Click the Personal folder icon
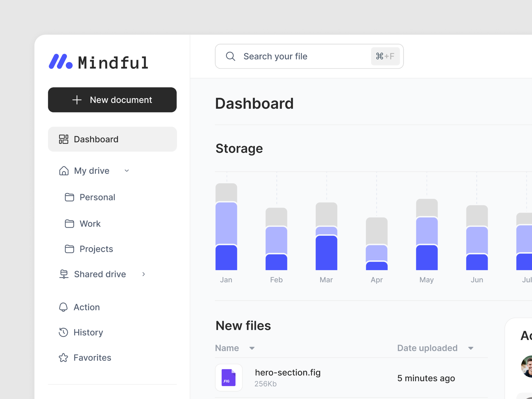Image resolution: width=532 pixels, height=399 pixels. tap(69, 197)
